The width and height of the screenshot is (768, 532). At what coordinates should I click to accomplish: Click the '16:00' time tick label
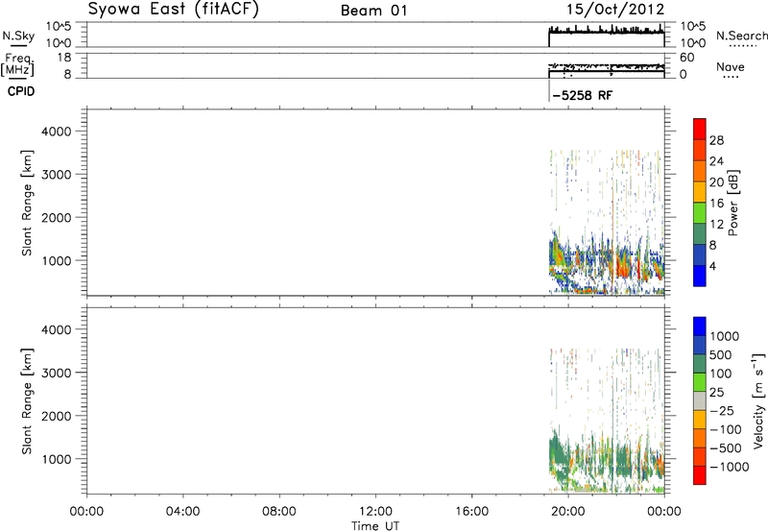[x=471, y=512]
